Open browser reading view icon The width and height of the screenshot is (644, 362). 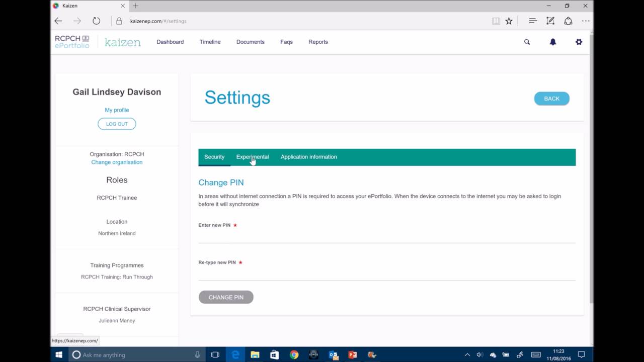tap(496, 21)
